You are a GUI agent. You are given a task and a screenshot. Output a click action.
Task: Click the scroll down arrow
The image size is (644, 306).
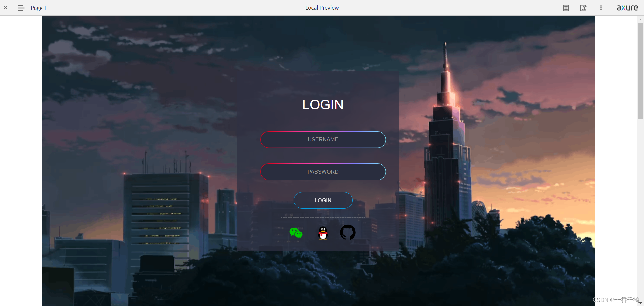[640, 303]
